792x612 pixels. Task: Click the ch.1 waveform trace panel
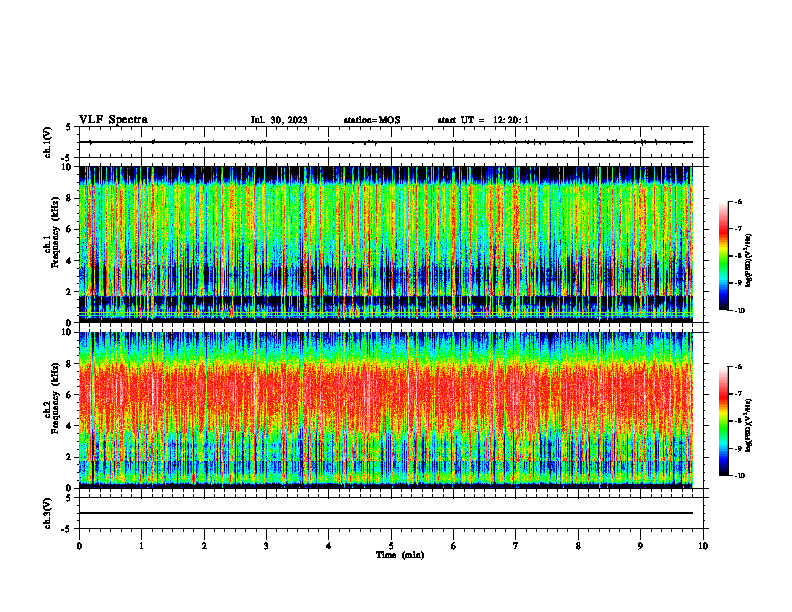[x=391, y=142]
